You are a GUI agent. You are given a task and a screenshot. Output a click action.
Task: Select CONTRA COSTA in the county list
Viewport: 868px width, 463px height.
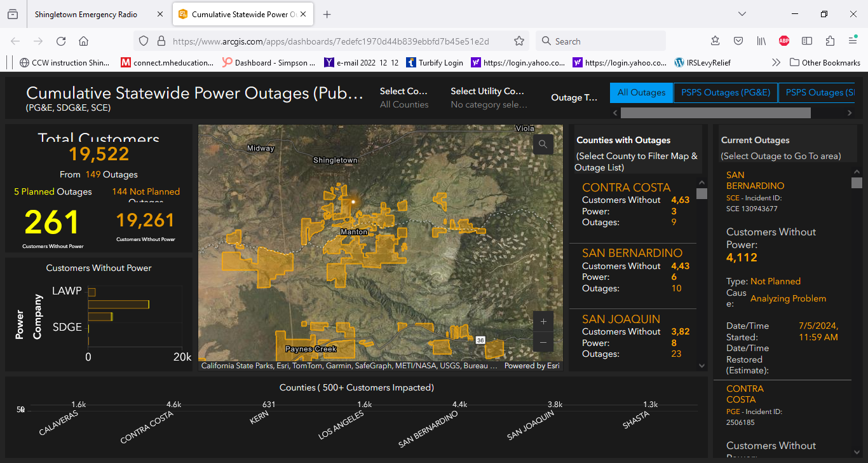pos(626,188)
